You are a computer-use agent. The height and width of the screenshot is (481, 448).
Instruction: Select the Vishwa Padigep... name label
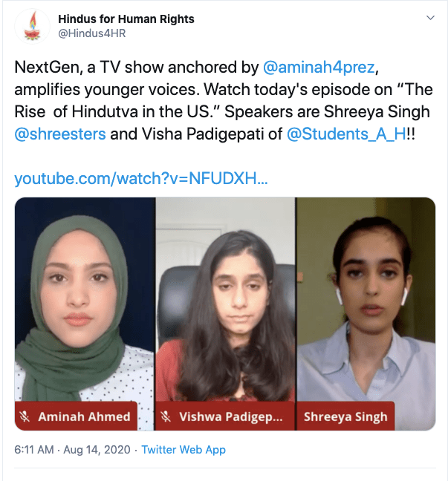pos(231,416)
